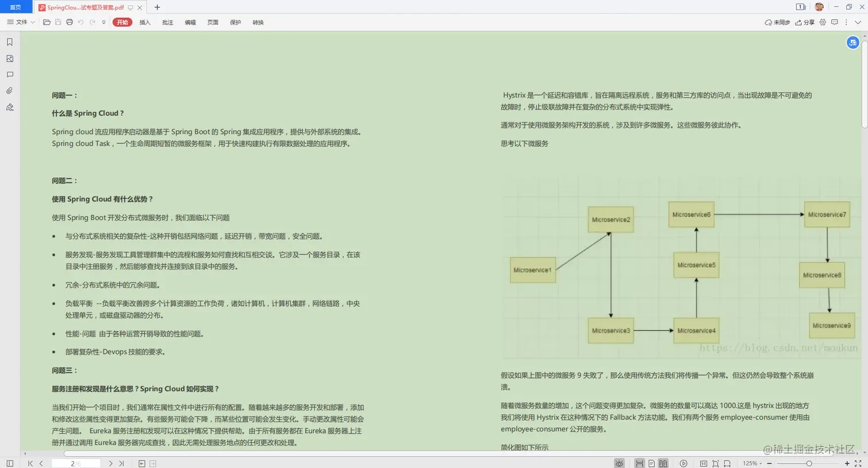Select the annotation tool in the left sidebar
This screenshot has width=868, height=468.
click(x=9, y=107)
